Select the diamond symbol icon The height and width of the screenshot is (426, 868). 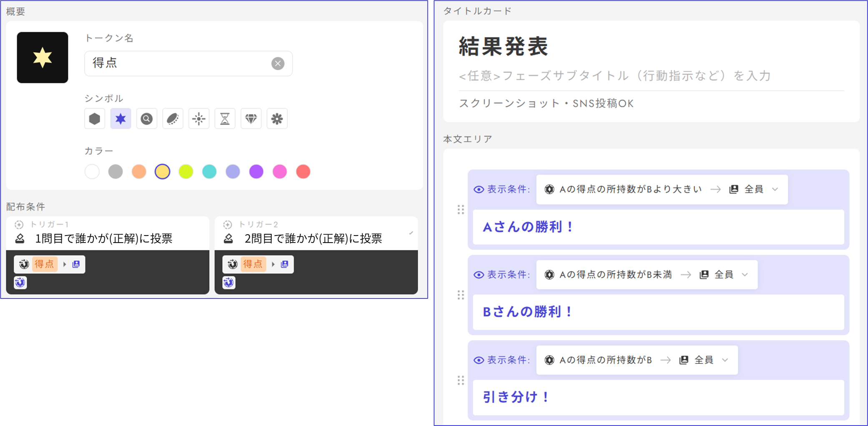coord(251,119)
